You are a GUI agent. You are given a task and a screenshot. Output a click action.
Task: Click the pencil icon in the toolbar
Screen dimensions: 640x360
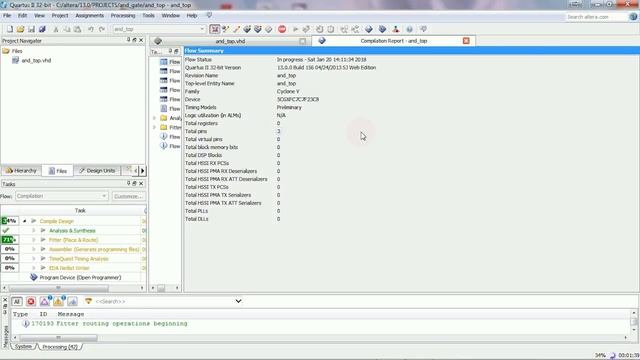coord(236,29)
